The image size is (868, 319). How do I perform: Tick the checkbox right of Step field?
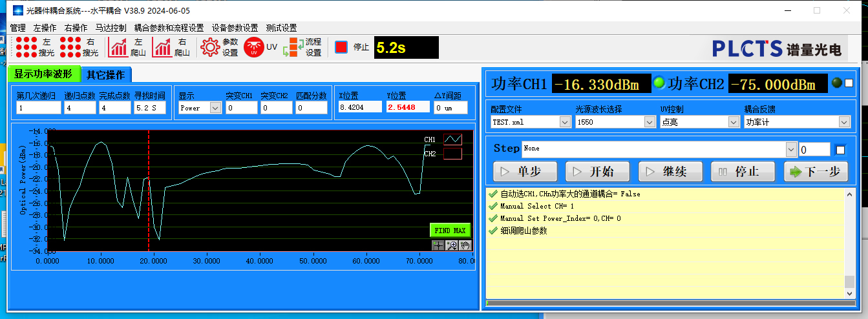840,150
